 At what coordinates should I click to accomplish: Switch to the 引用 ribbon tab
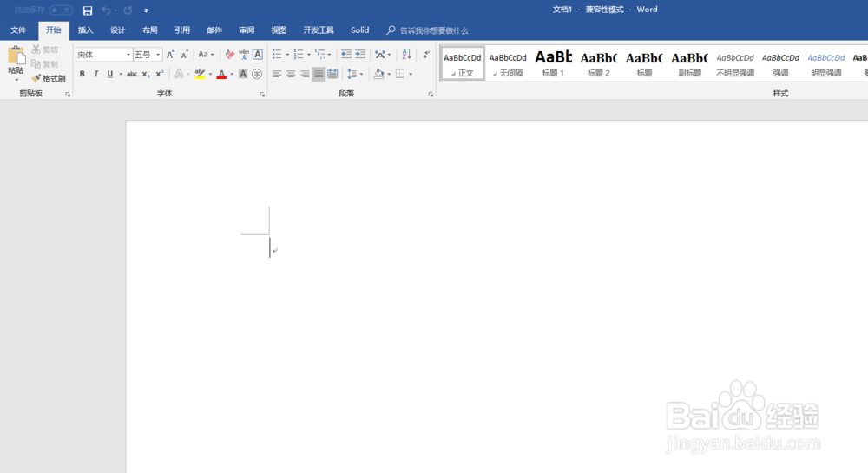click(x=182, y=30)
